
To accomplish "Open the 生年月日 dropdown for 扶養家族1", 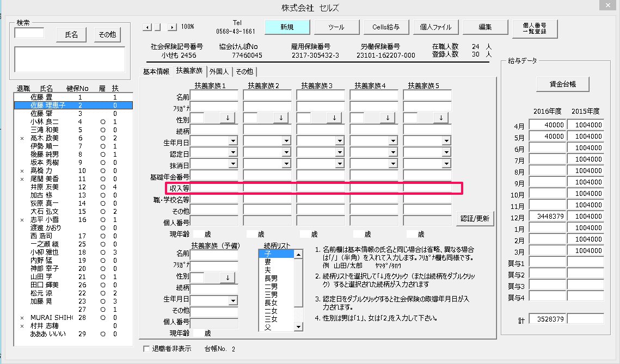I will coord(234,141).
